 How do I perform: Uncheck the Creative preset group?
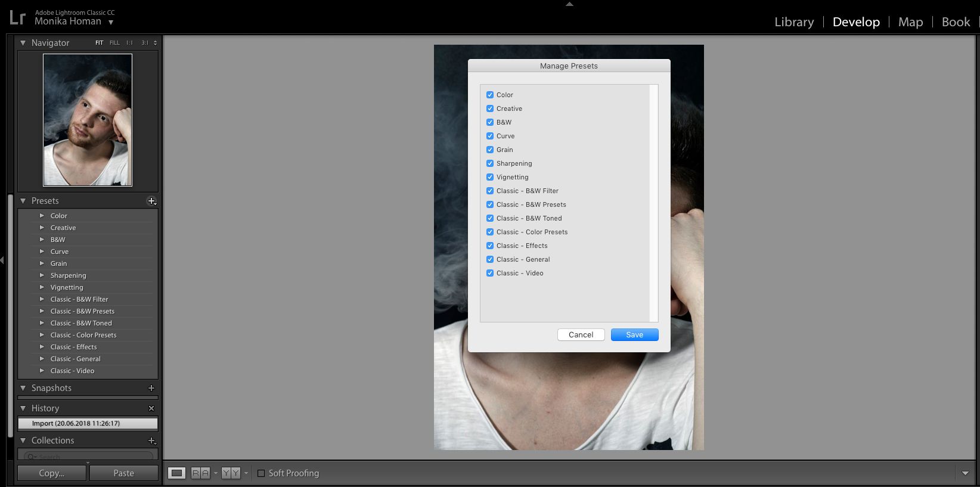(490, 108)
